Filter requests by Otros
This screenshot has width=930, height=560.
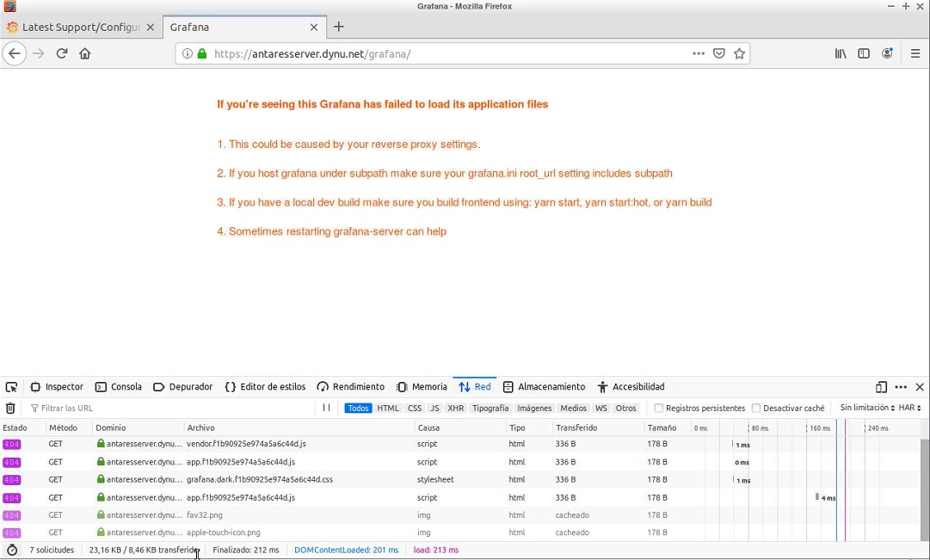625,408
